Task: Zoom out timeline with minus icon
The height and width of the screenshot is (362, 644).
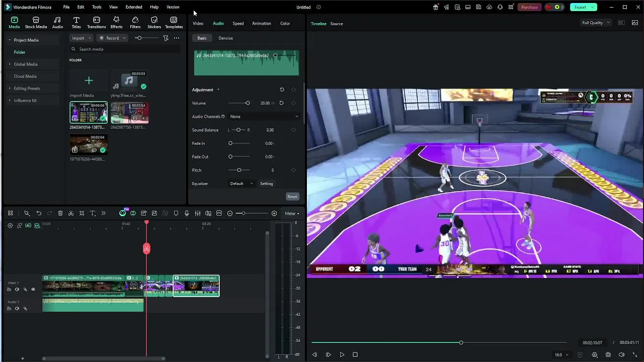Action: tap(230, 214)
